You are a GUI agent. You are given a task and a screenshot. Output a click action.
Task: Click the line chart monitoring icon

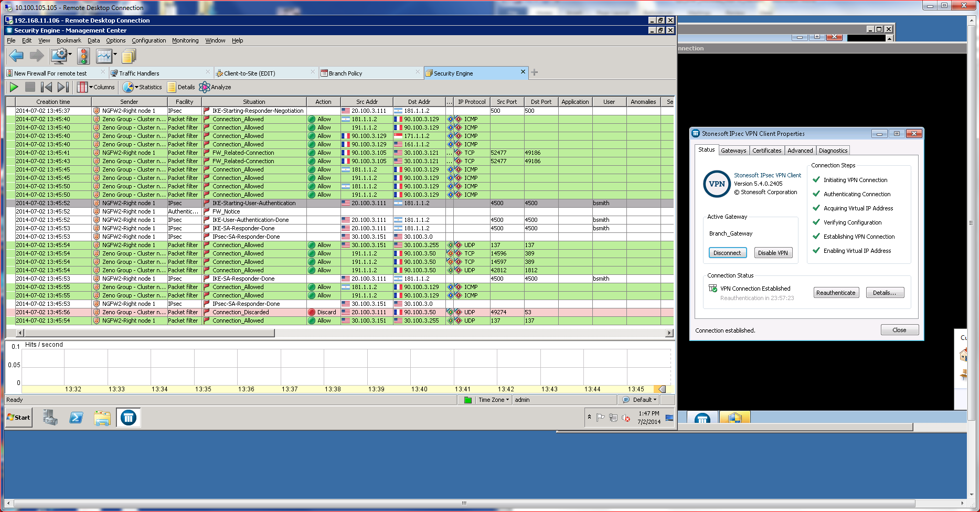tap(104, 56)
